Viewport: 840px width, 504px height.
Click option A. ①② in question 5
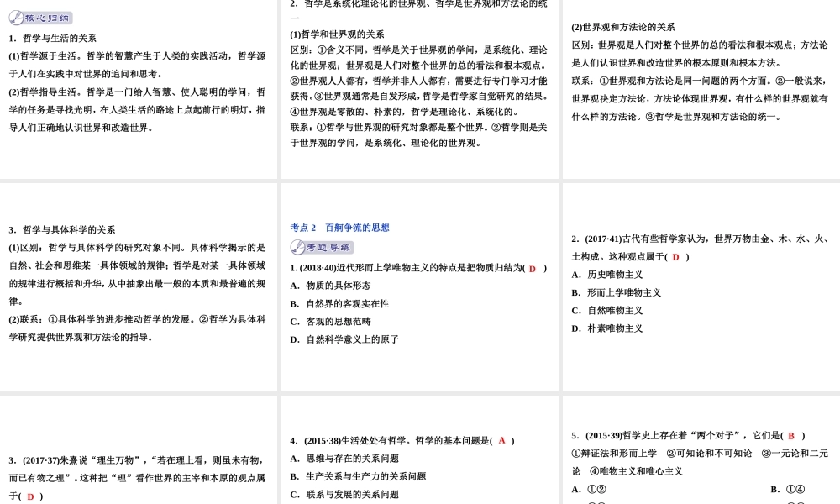[x=589, y=489]
